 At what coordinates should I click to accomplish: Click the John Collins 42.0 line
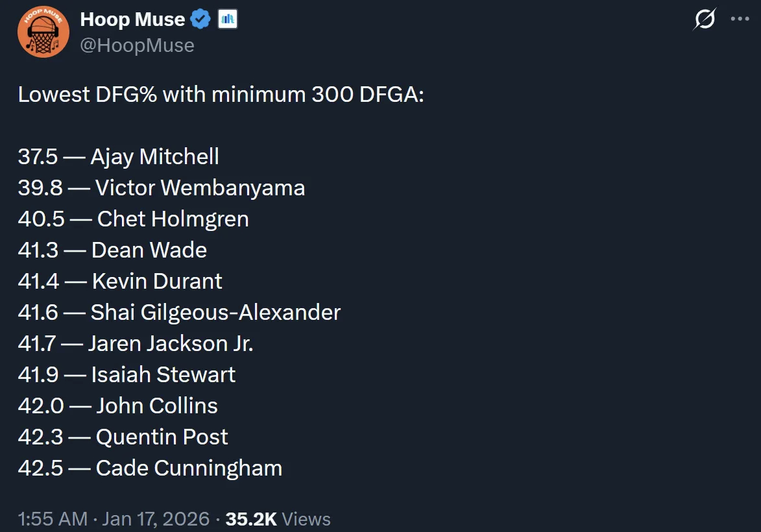(118, 405)
